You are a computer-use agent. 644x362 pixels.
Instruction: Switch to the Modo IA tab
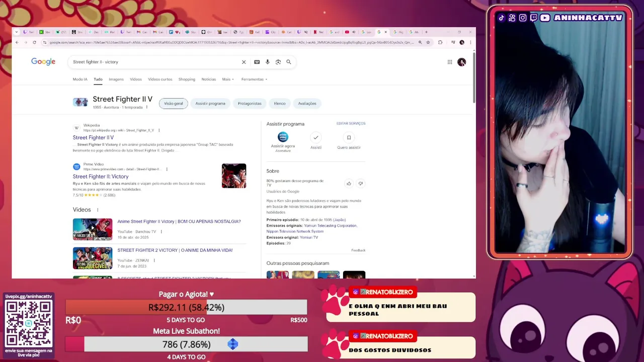[x=80, y=79]
